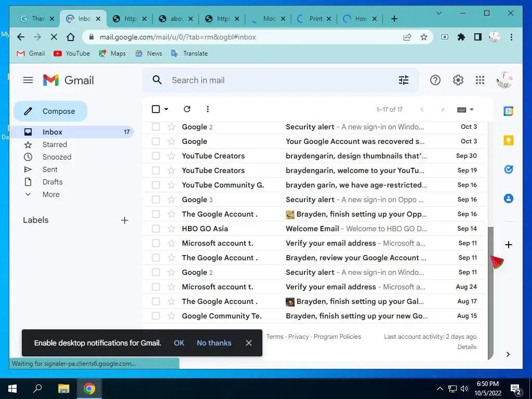Click Windows Start button
This screenshot has width=532, height=399.
[12, 389]
